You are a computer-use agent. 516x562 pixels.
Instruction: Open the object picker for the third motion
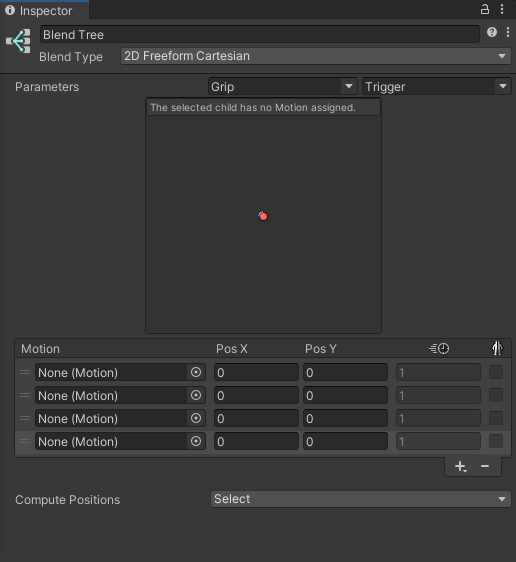[196, 418]
